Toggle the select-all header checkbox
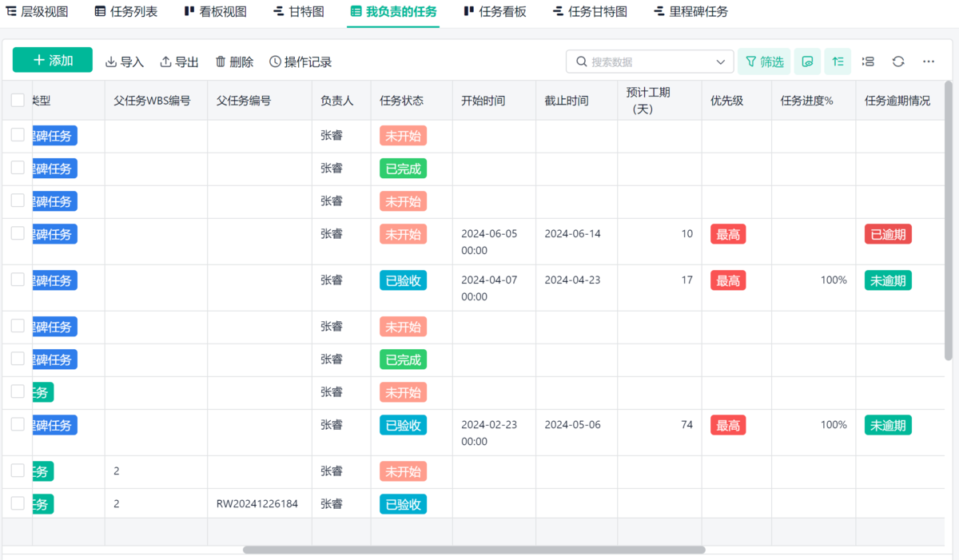 click(18, 100)
